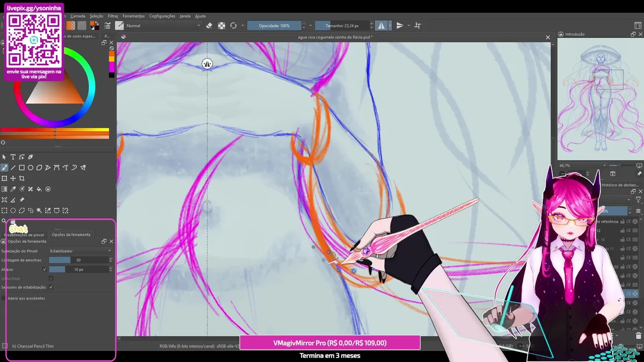Select the Ellipse tool
The width and height of the screenshot is (644, 362).
[30, 167]
